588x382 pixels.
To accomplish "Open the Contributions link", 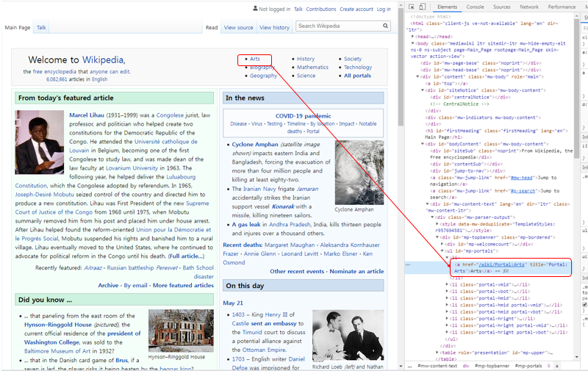I will point(321,9).
